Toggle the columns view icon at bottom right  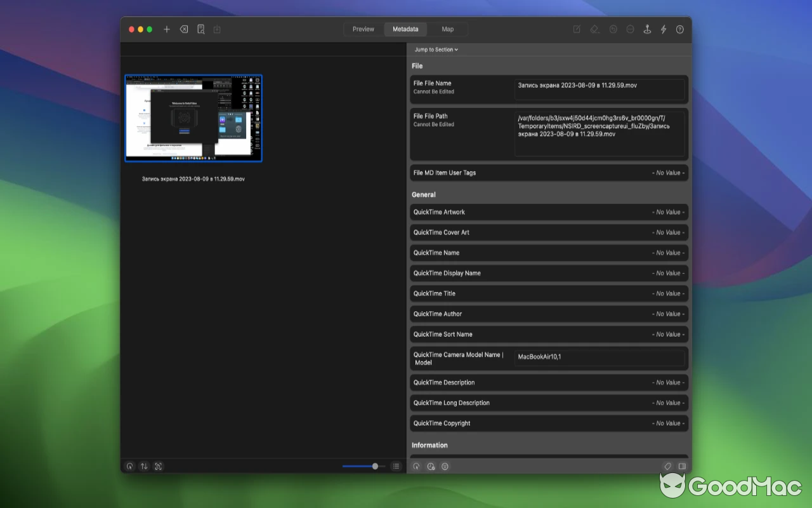coord(682,466)
